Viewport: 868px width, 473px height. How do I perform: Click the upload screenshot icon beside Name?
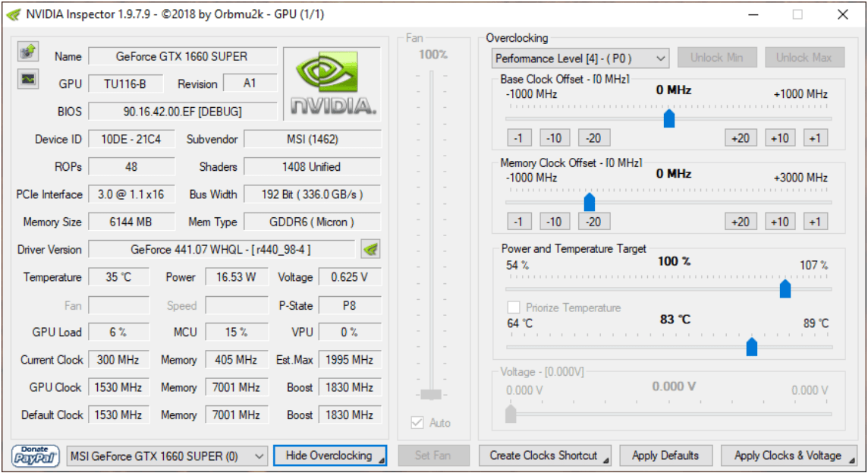click(28, 52)
